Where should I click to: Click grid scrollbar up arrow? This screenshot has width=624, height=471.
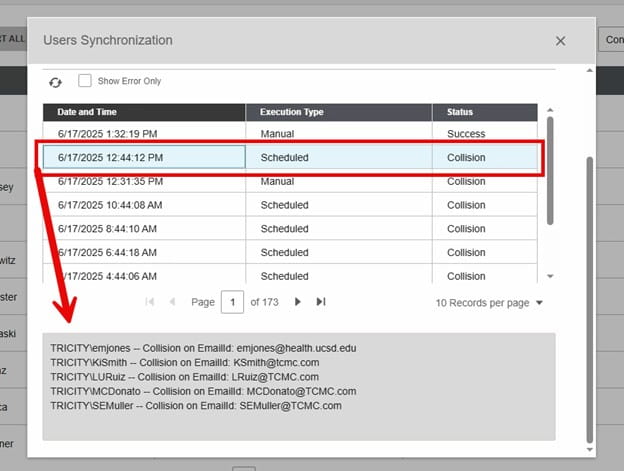[549, 110]
